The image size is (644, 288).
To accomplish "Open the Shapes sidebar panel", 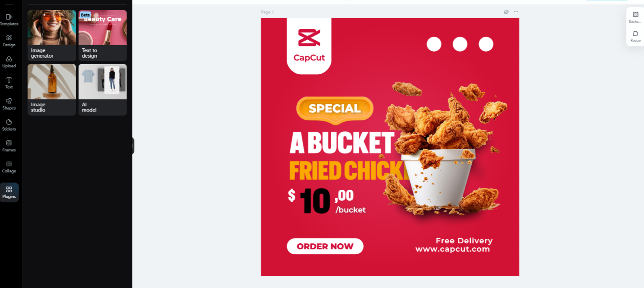I will (9, 104).
